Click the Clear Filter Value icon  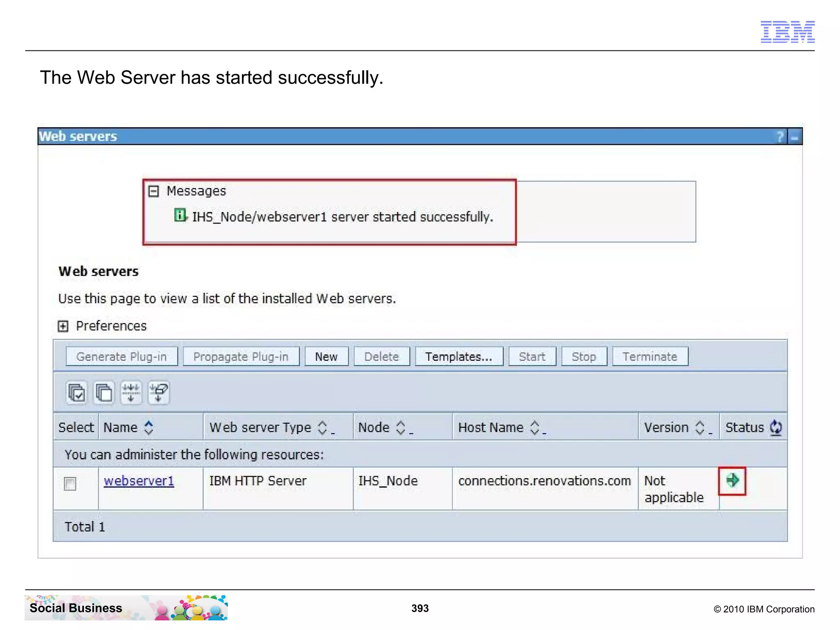[158, 393]
